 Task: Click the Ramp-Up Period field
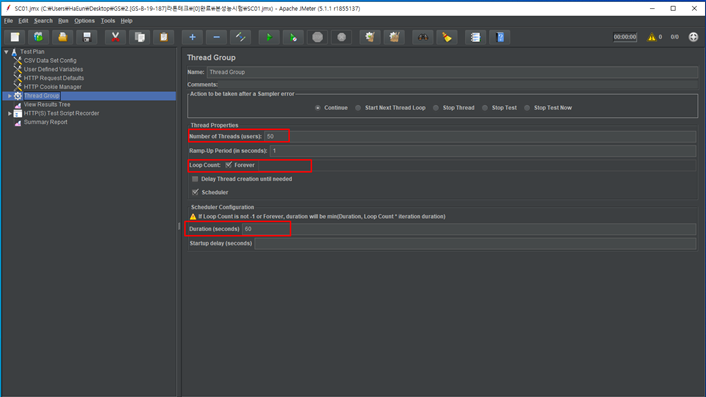pos(483,151)
